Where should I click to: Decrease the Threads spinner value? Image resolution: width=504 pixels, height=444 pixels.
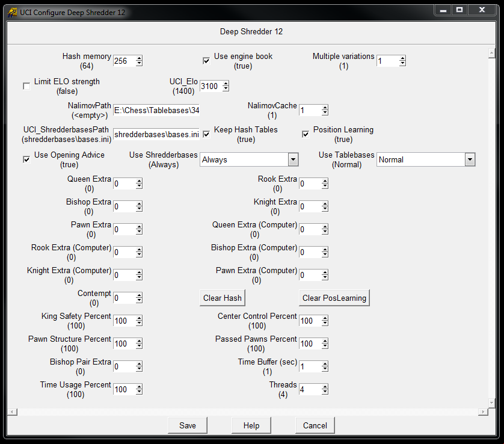point(325,392)
